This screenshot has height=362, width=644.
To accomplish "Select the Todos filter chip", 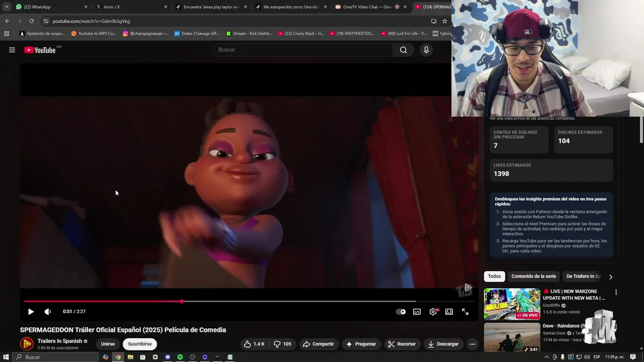I will pos(495,277).
